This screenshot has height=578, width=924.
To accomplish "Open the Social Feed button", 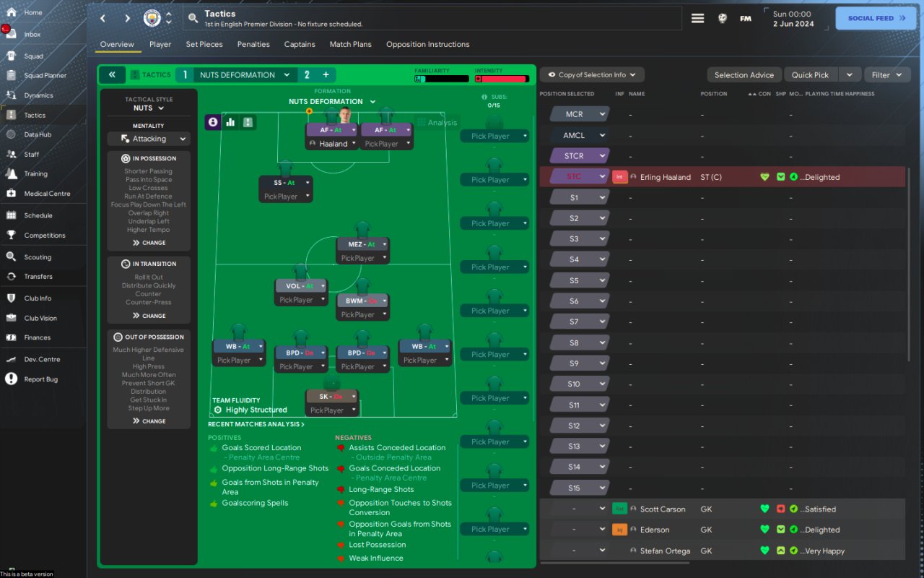I will click(x=876, y=18).
